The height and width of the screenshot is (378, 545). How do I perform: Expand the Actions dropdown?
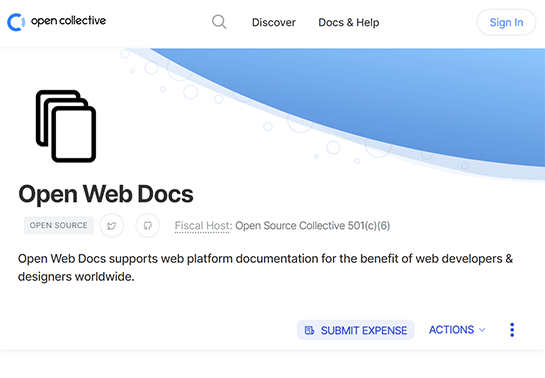[x=457, y=330]
